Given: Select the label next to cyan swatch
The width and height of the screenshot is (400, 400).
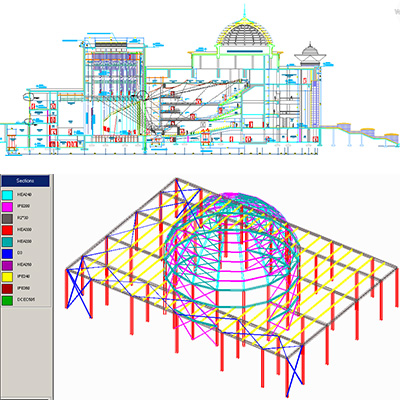Looking at the screenshot, I should [24, 195].
